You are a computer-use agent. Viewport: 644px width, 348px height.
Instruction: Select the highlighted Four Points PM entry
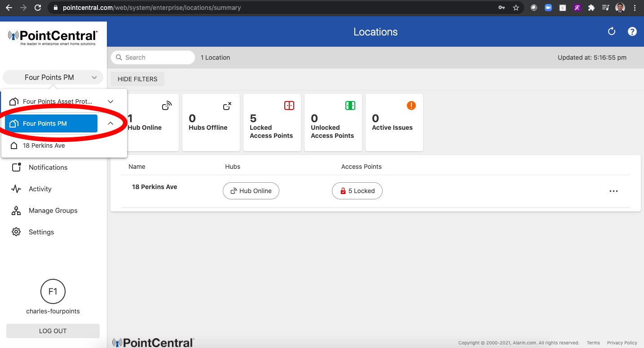(51, 123)
